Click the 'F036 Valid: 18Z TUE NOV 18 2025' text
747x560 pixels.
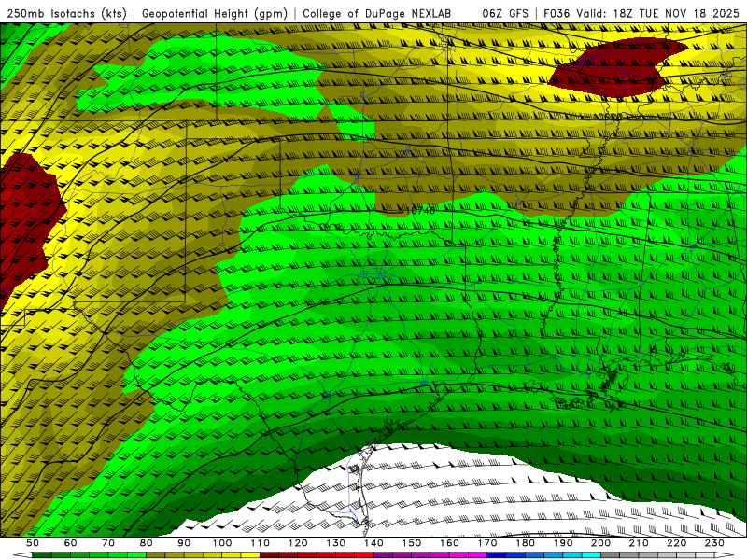(x=641, y=14)
